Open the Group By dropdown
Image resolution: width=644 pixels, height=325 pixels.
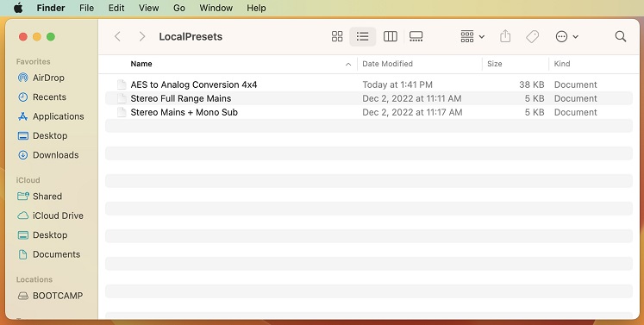(472, 36)
